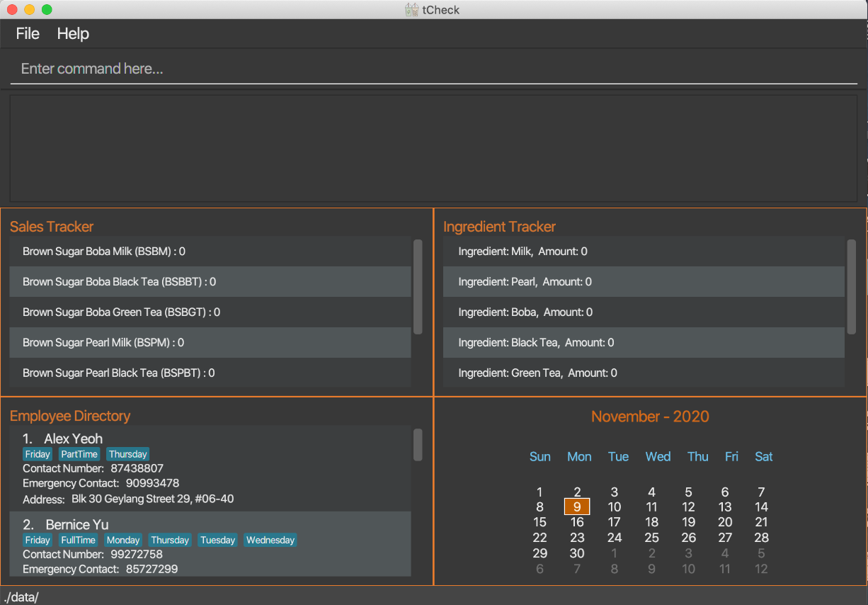868x605 pixels.
Task: Select the Ingredient: Pearl row
Action: 644,282
